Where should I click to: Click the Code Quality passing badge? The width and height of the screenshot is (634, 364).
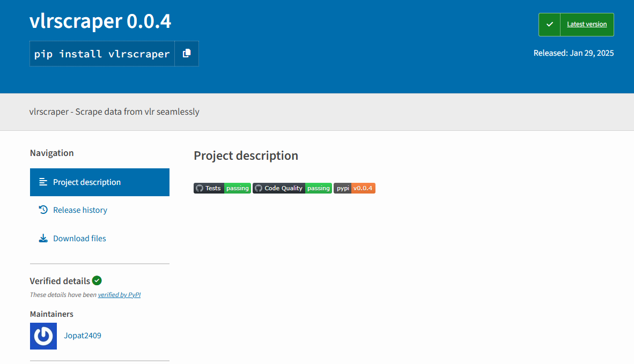tap(292, 188)
